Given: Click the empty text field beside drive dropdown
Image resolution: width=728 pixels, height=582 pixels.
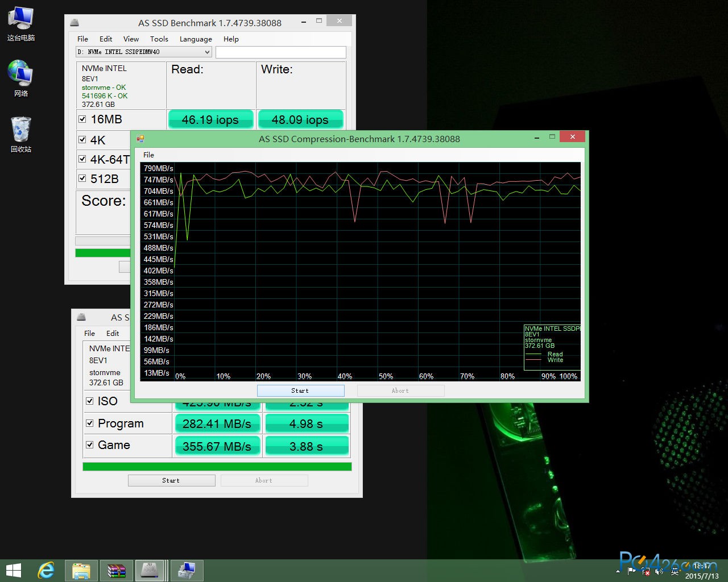Looking at the screenshot, I should pyautogui.click(x=281, y=52).
